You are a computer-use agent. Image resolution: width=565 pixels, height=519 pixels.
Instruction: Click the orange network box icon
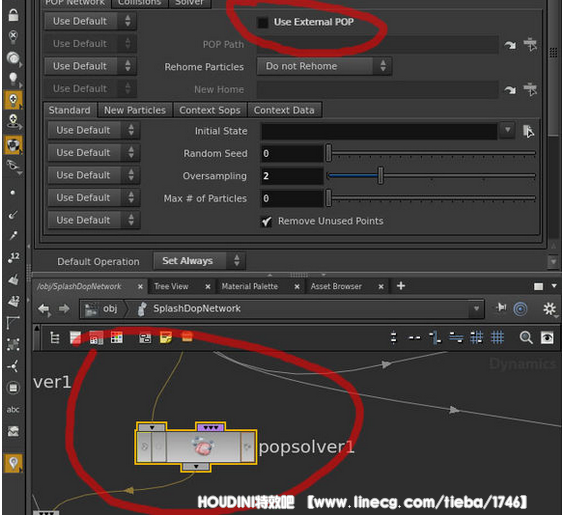(187, 337)
